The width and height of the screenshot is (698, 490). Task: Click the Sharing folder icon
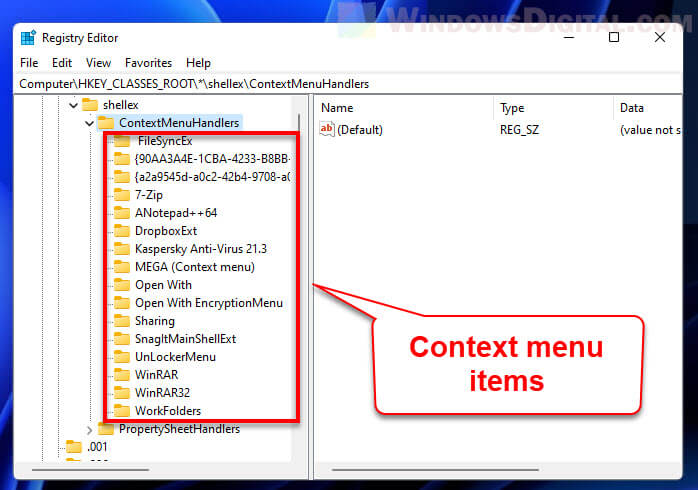click(x=122, y=320)
